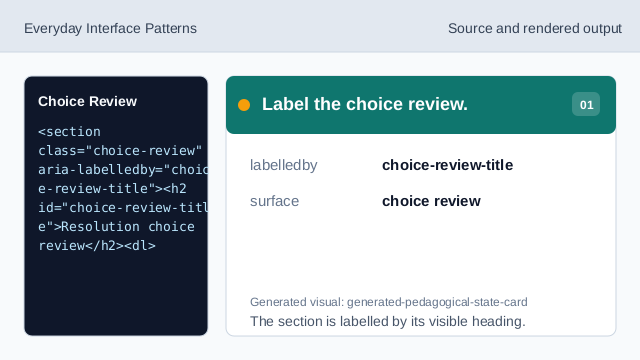Click the Choice Review code panel title
This screenshot has width=640, height=360.
click(x=87, y=101)
